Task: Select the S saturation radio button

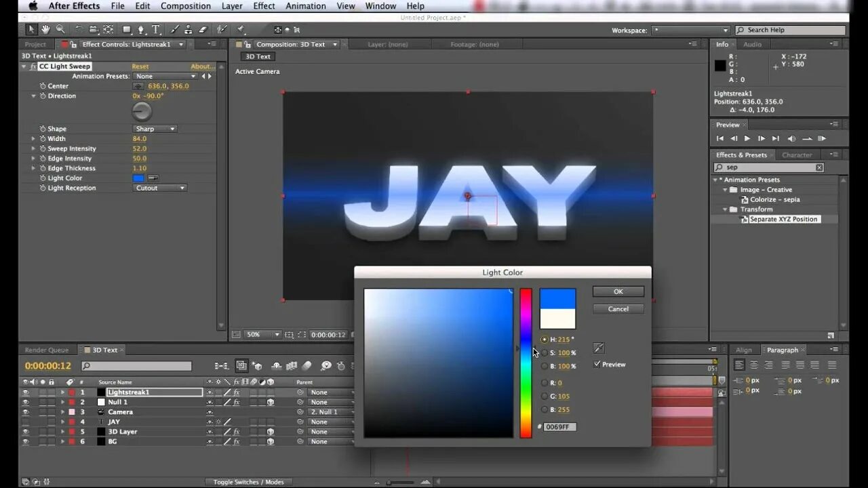Action: (544, 352)
